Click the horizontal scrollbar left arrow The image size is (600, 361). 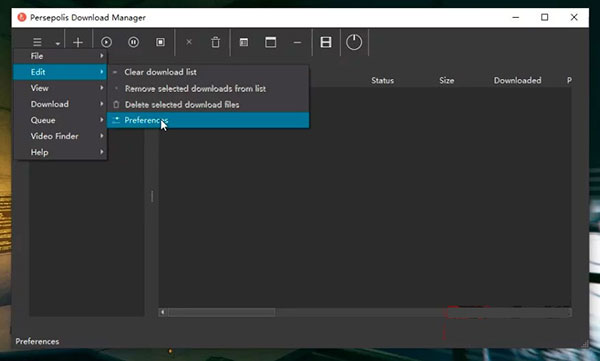coord(163,312)
